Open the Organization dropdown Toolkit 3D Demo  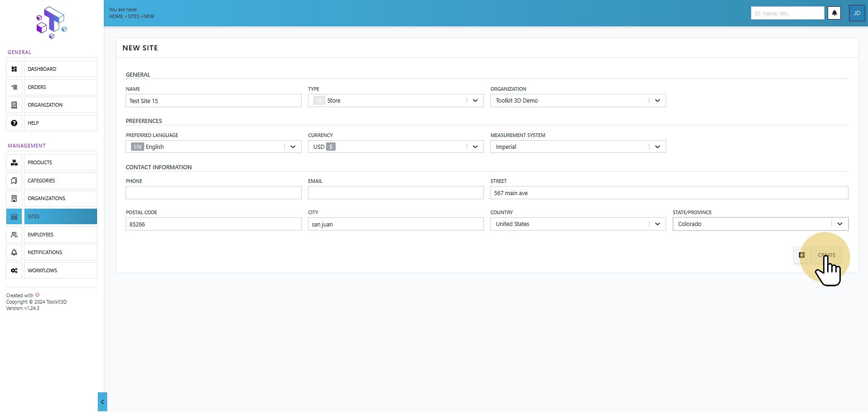[578, 101]
